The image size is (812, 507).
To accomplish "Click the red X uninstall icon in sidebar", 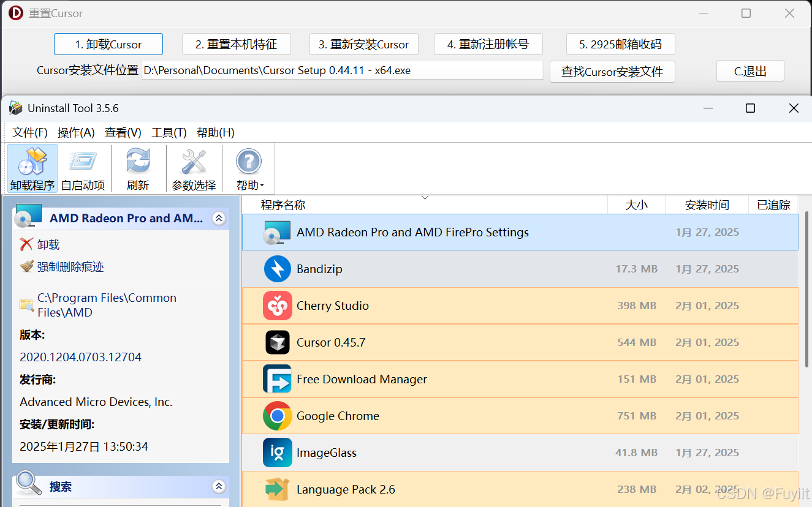I will click(26, 244).
